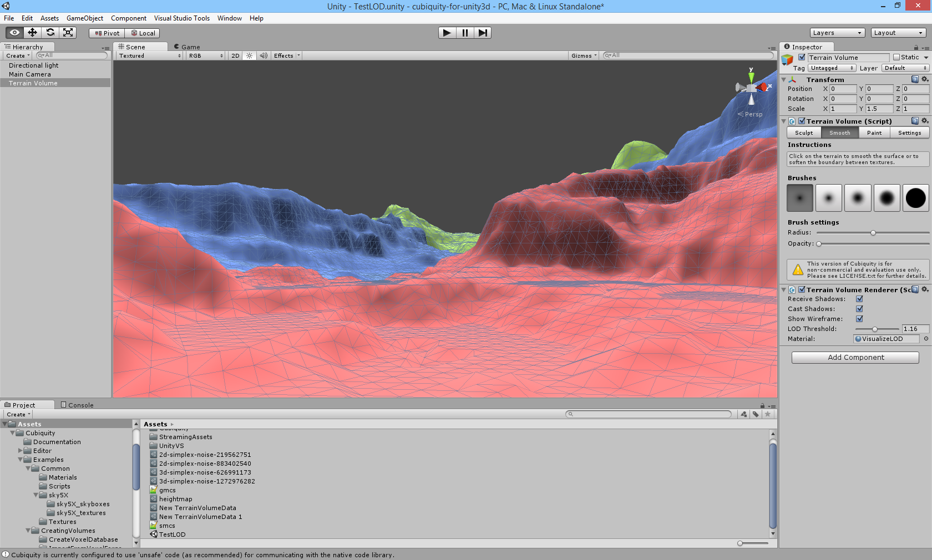Select the Sculpt tool tab
Viewport: 932px width, 560px height.
click(x=804, y=133)
